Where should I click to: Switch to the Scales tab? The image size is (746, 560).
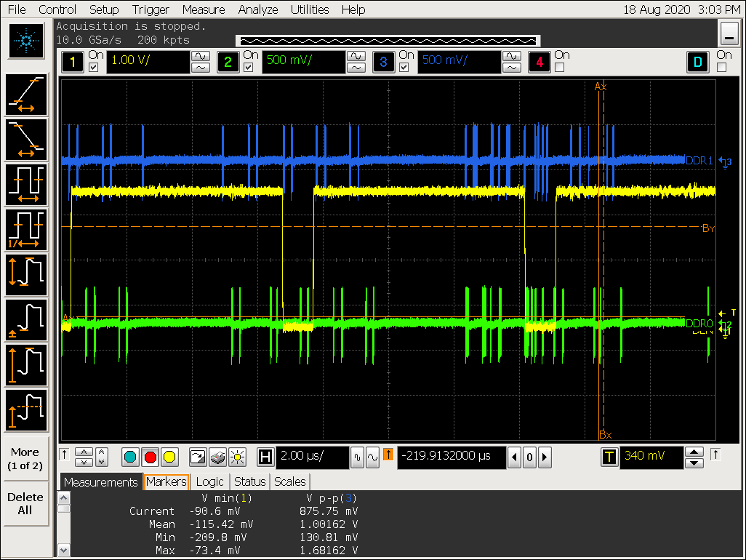pos(289,482)
